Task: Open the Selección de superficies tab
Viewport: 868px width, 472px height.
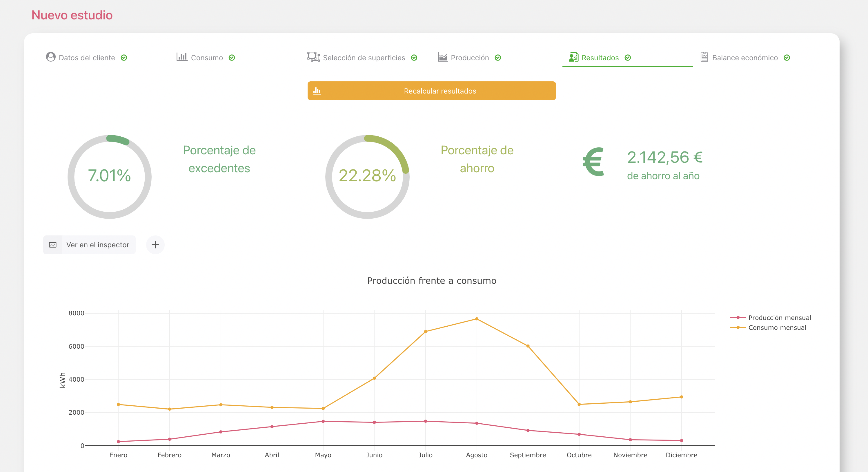Action: (364, 58)
